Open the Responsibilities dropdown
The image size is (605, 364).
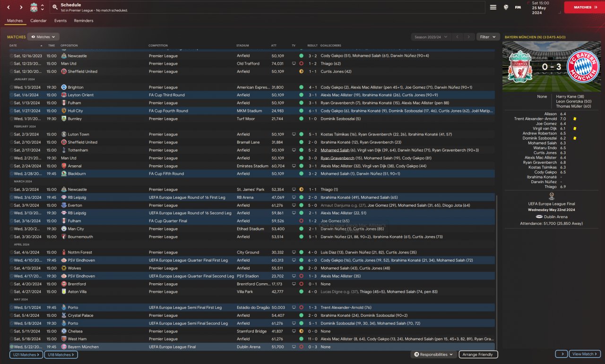(x=433, y=355)
